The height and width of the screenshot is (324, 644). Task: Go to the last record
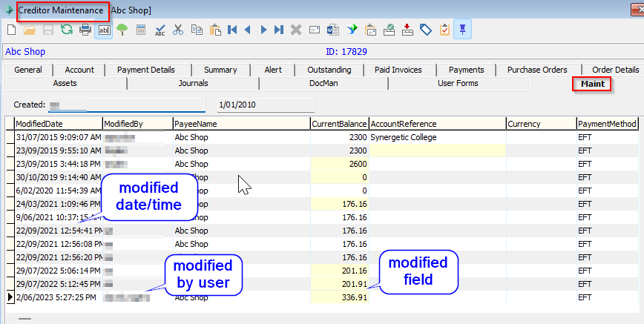pos(279,30)
